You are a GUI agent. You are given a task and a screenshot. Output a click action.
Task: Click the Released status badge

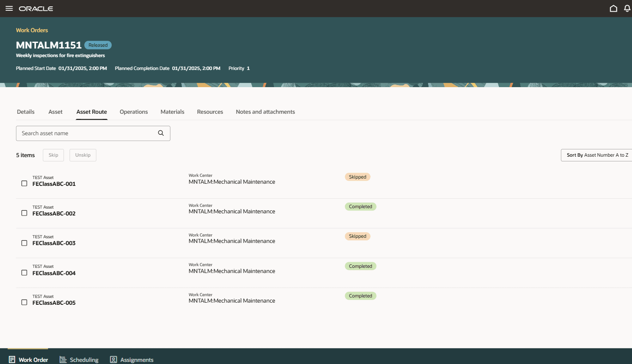click(98, 45)
